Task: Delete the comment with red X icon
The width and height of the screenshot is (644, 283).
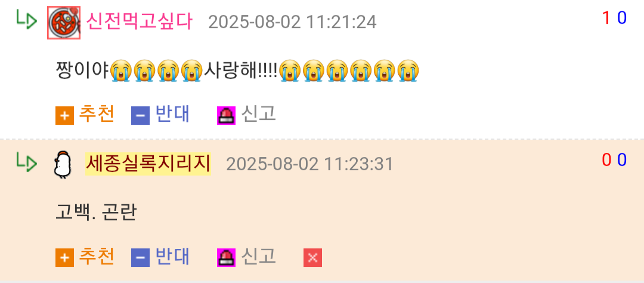Action: 312,257
